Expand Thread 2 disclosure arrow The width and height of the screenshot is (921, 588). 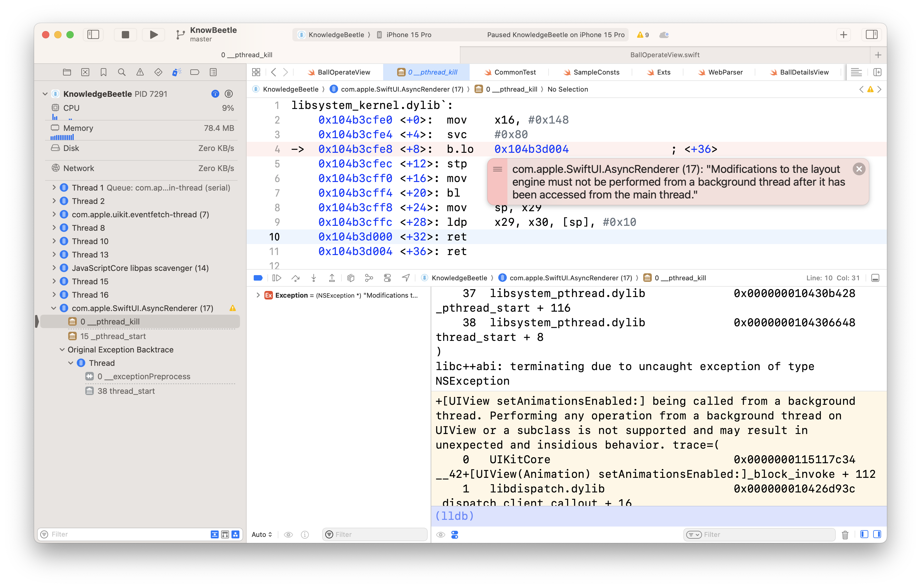pyautogui.click(x=54, y=201)
